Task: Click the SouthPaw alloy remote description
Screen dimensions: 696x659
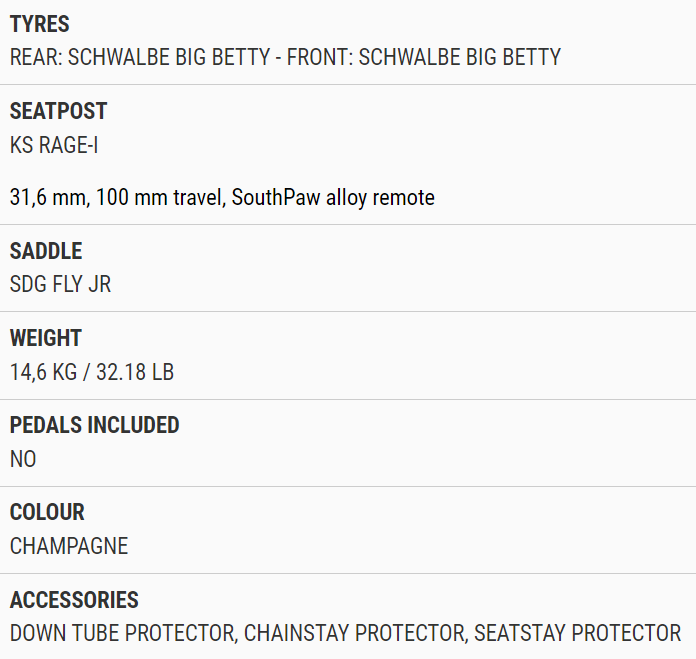Action: [x=333, y=197]
